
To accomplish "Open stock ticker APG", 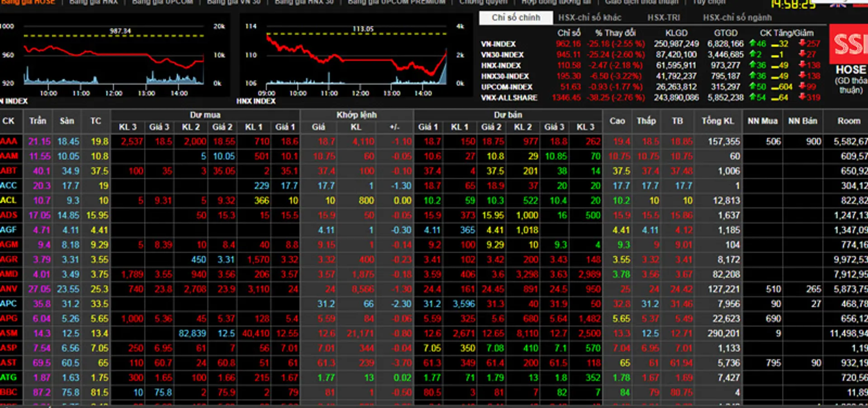I will pos(9,318).
